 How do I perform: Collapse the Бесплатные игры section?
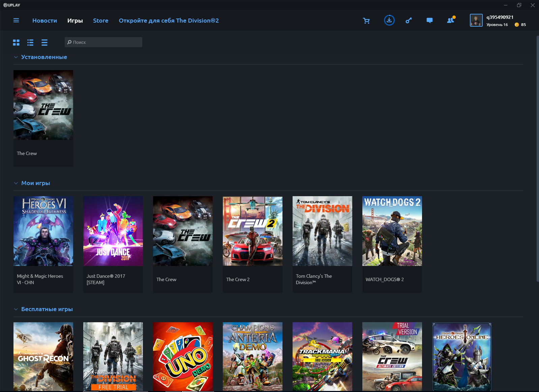pyautogui.click(x=16, y=309)
